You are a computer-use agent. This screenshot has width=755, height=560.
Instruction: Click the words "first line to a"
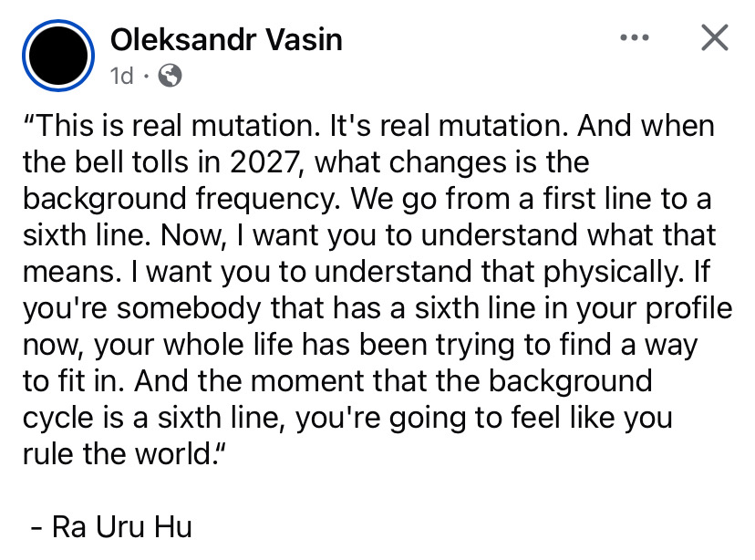(627, 199)
